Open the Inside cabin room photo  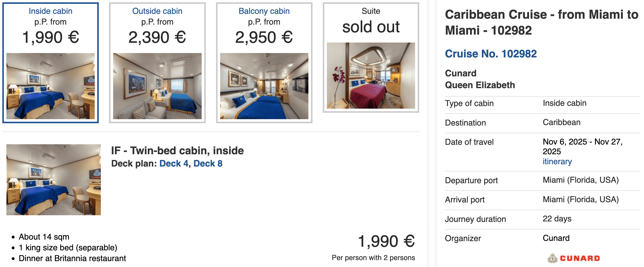point(51,86)
